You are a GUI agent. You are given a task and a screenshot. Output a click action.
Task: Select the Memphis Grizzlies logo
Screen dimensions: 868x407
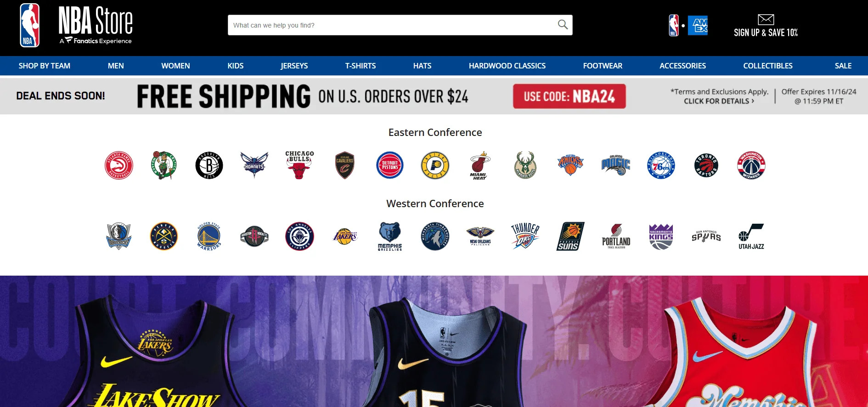(x=390, y=237)
